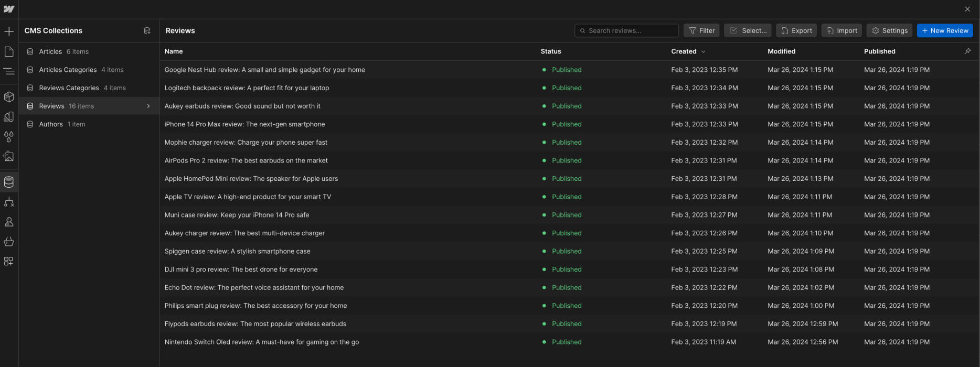The image size is (980, 367).
Task: Open the Logic flows icon
Action: [9, 202]
